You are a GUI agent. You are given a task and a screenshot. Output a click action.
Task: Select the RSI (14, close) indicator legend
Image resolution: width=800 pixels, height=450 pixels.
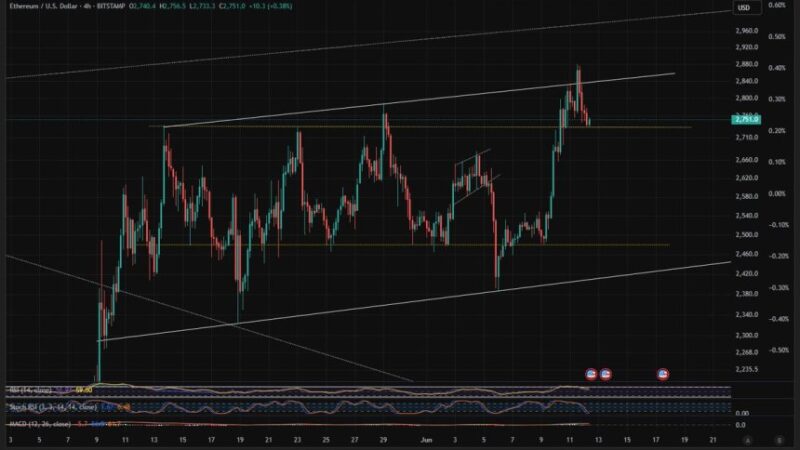point(31,390)
